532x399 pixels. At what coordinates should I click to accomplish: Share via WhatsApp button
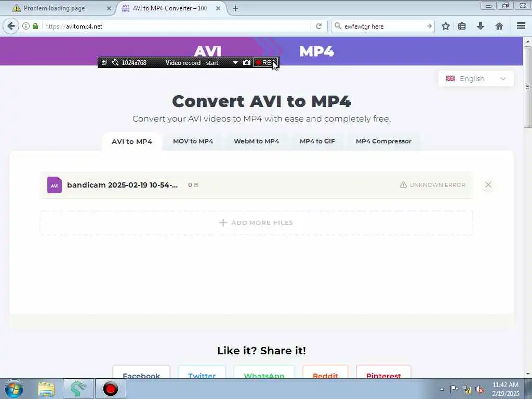264,372
